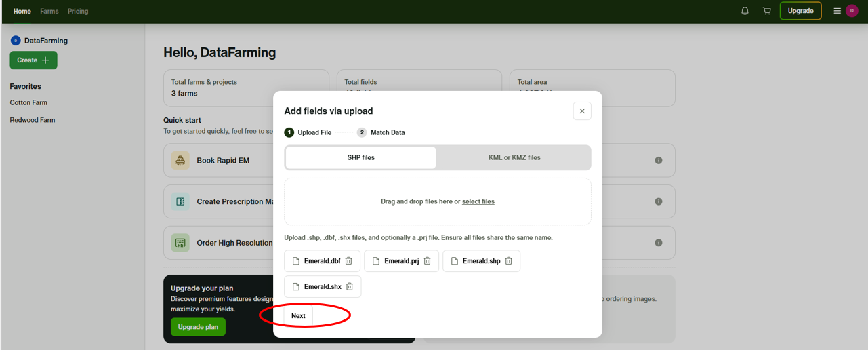Screen dimensions: 868x350
Task: Click the DataFarming account name
Action: point(46,41)
